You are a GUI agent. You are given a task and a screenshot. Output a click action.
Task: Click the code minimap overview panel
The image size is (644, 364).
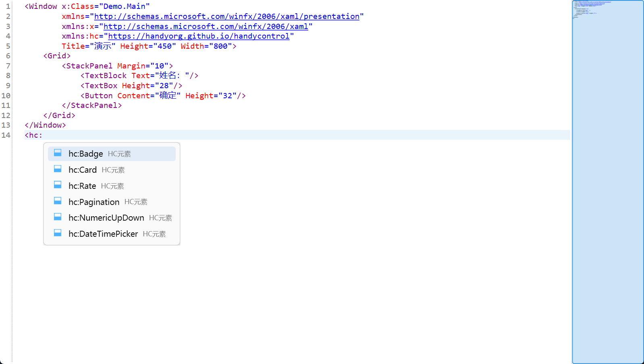coord(608,182)
